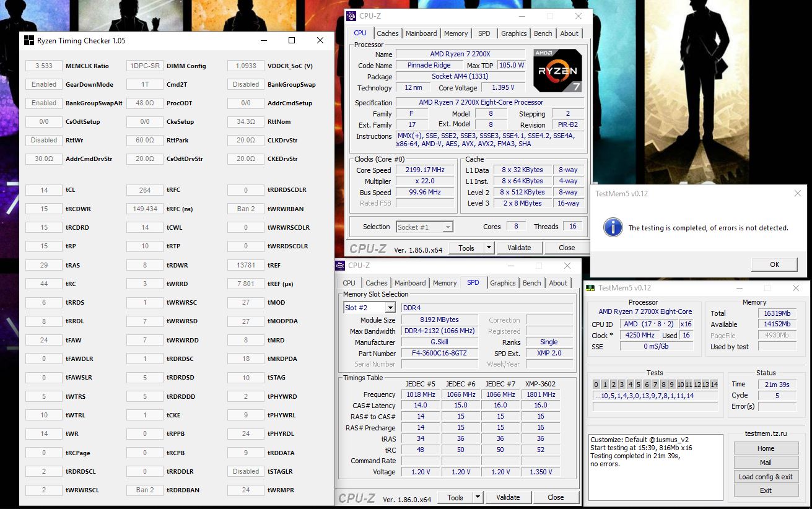Viewport: 812px width, 509px height.
Task: Click the ProcODT value 48.0Ω
Action: click(x=144, y=103)
